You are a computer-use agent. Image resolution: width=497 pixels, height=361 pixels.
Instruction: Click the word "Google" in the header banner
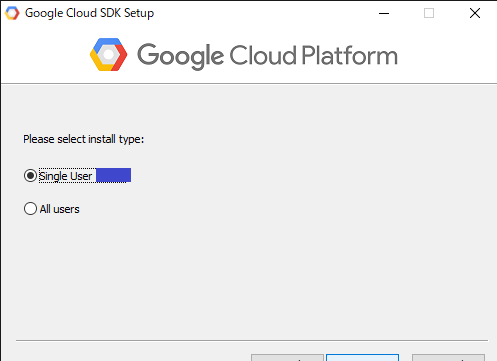click(x=180, y=56)
